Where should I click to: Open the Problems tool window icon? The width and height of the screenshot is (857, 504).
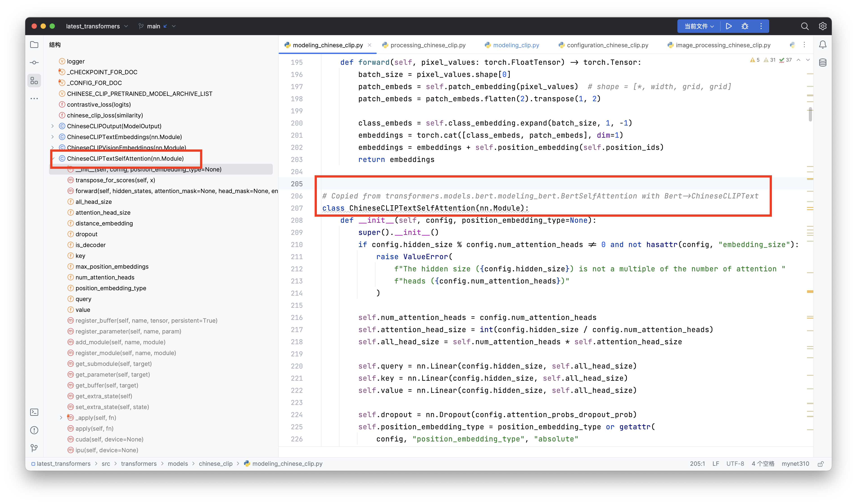tap(34, 430)
